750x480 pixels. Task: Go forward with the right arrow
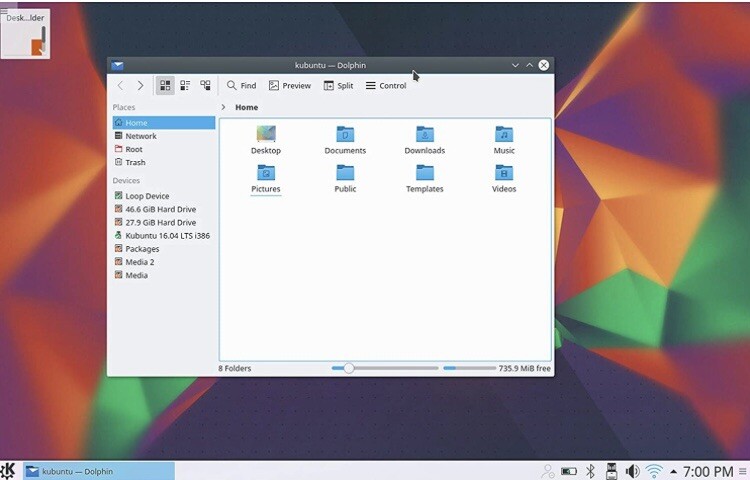click(x=140, y=86)
